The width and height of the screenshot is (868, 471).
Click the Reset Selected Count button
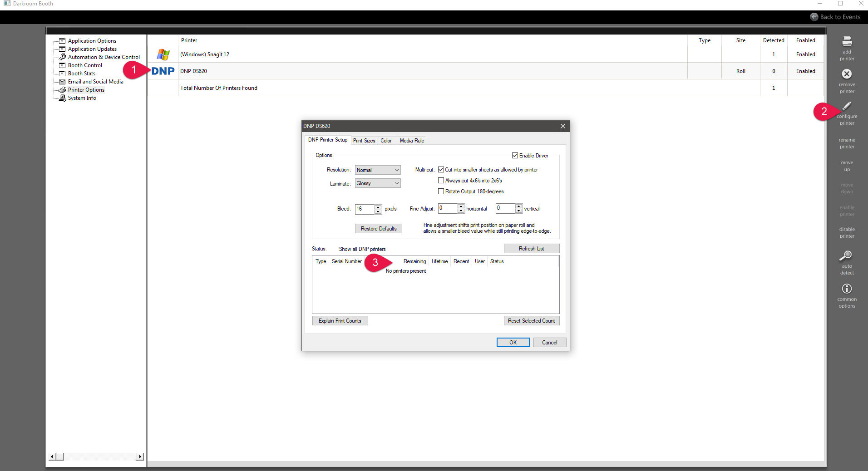pos(531,321)
